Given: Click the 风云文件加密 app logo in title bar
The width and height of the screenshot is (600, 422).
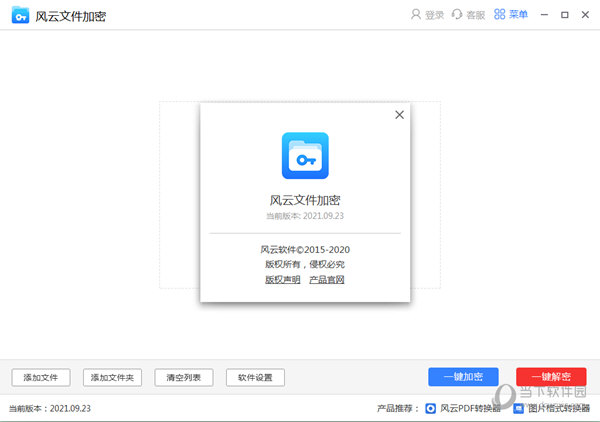Looking at the screenshot, I should [20, 15].
